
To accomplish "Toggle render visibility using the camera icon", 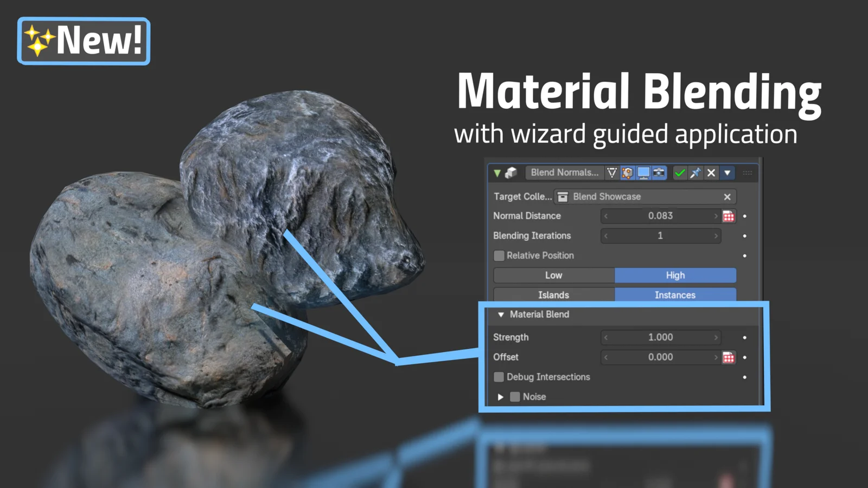I will (658, 173).
